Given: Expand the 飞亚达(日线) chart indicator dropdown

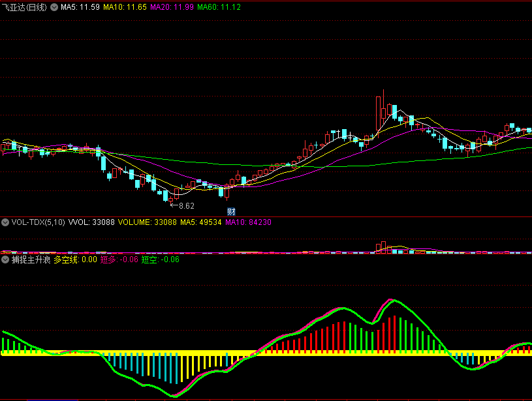Looking at the screenshot, I should (54, 7).
